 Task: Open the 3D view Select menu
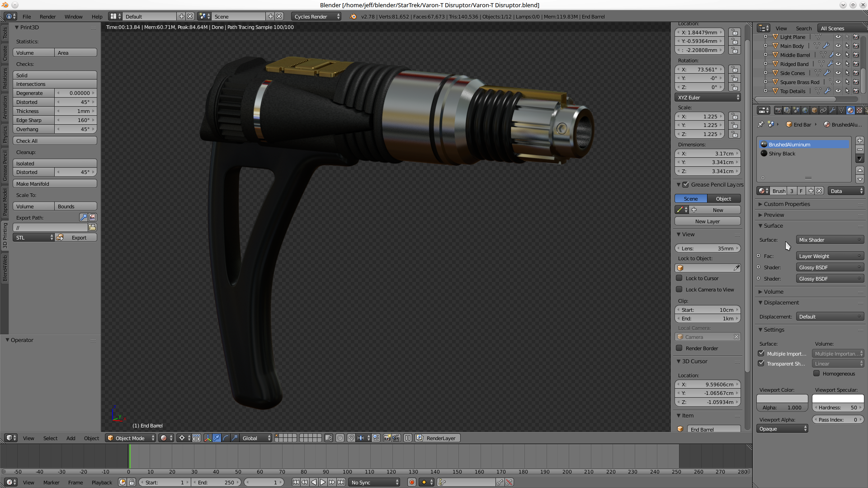click(50, 438)
